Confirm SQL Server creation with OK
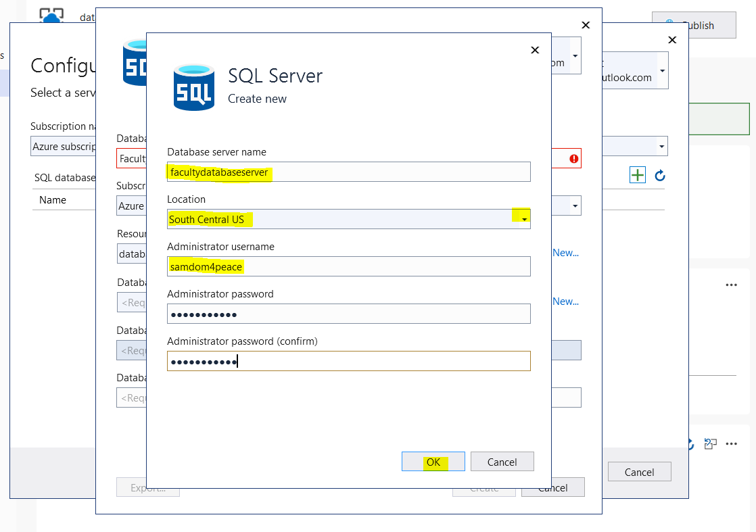The image size is (756, 532). pyautogui.click(x=433, y=462)
